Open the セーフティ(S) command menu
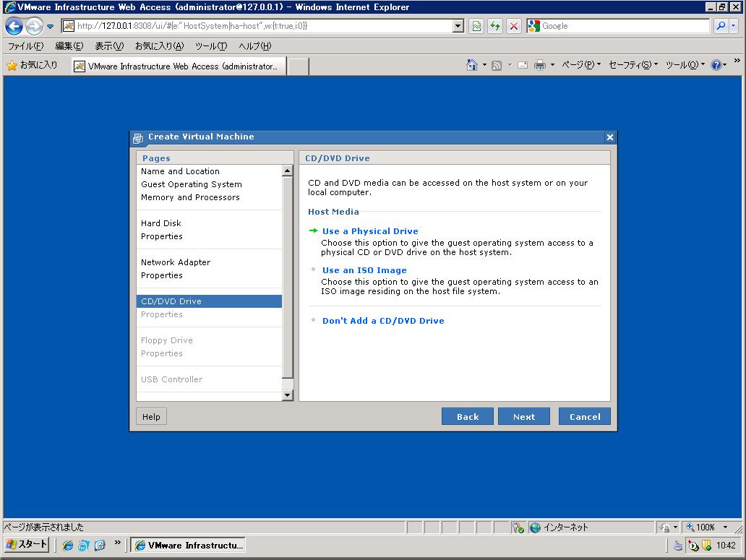 tap(633, 65)
